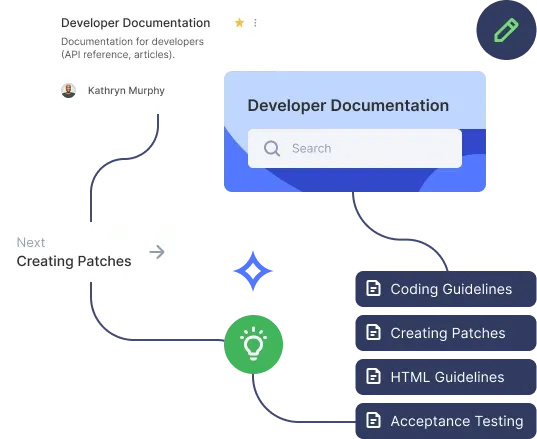Image resolution: width=537 pixels, height=439 pixels.
Task: Click the Kathryn Murphy author name
Action: click(x=126, y=90)
